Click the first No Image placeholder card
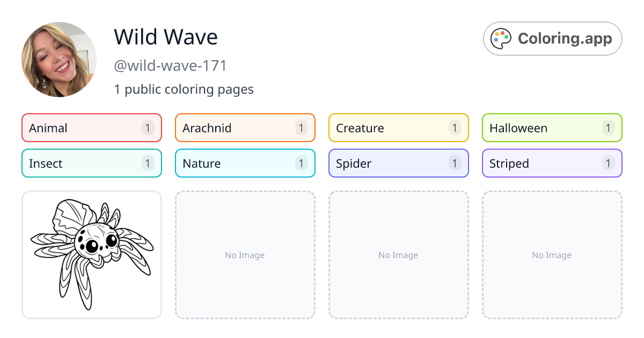The height and width of the screenshot is (338, 644). [245, 255]
